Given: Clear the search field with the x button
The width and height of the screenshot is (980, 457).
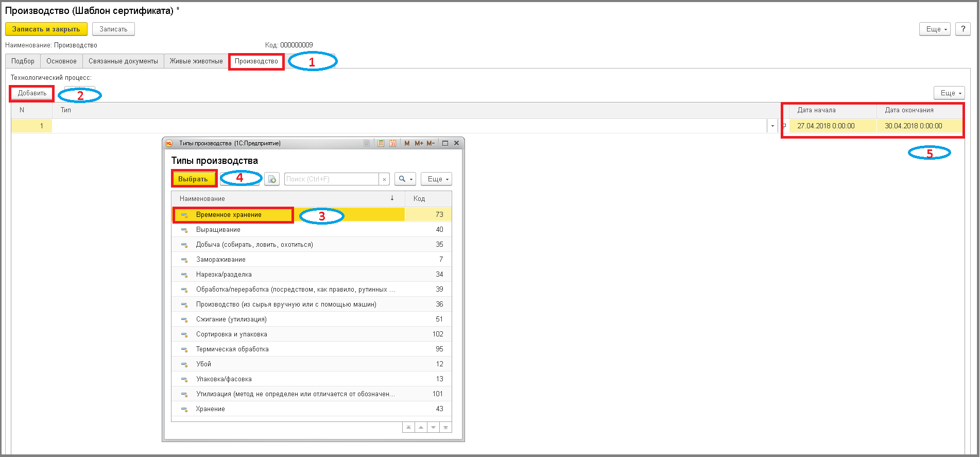Looking at the screenshot, I should click(384, 179).
